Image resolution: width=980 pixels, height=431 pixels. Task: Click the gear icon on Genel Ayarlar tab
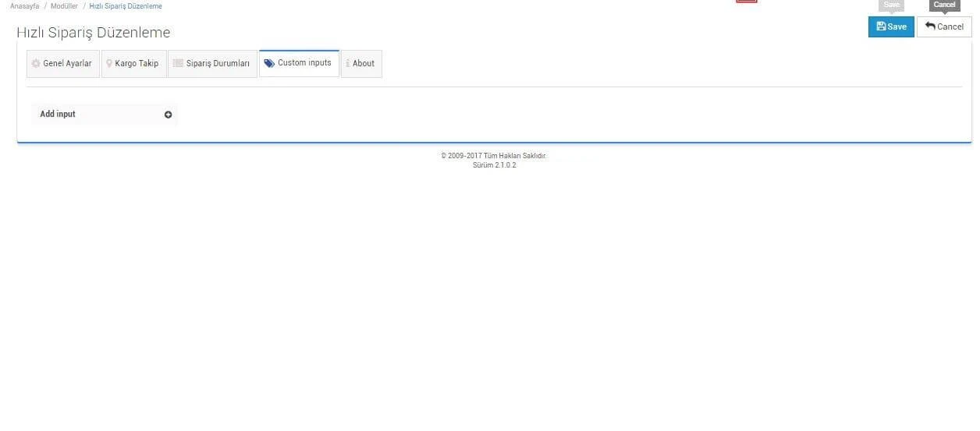coord(36,64)
